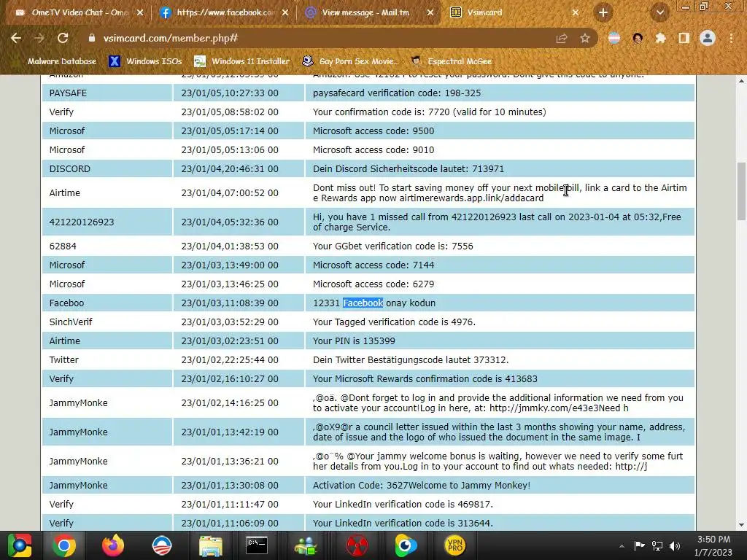Click the highlighted Facebook word in message
Image resolution: width=747 pixels, height=560 pixels.
pyautogui.click(x=363, y=303)
